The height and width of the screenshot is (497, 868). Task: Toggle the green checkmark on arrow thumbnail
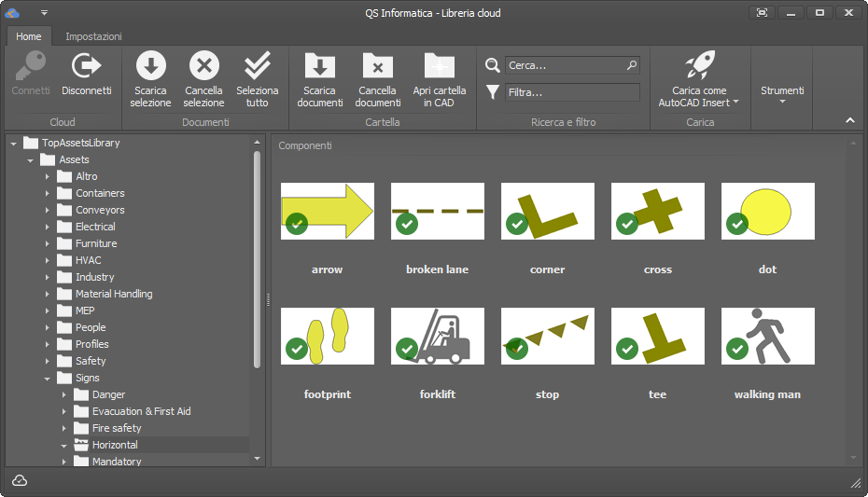pyautogui.click(x=296, y=224)
